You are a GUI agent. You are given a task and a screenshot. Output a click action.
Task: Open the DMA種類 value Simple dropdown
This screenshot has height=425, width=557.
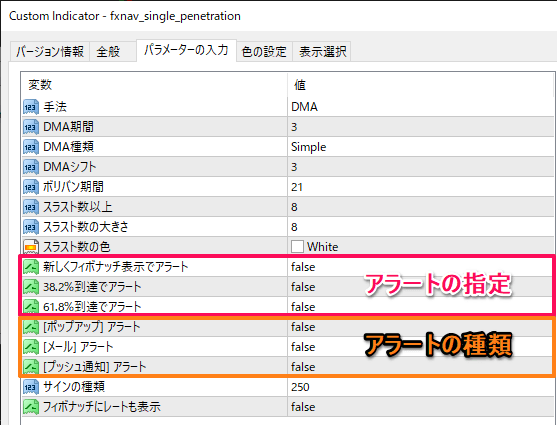coord(421,147)
